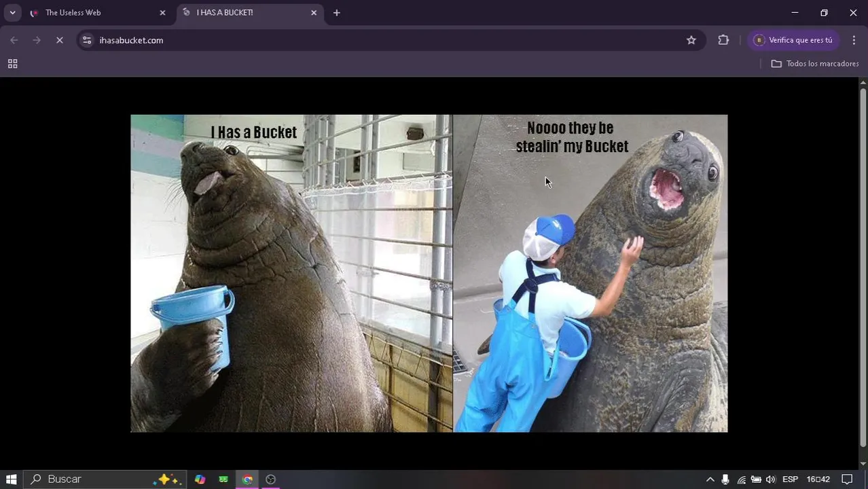
Task: Open Todos los marcadores folder
Action: click(815, 64)
